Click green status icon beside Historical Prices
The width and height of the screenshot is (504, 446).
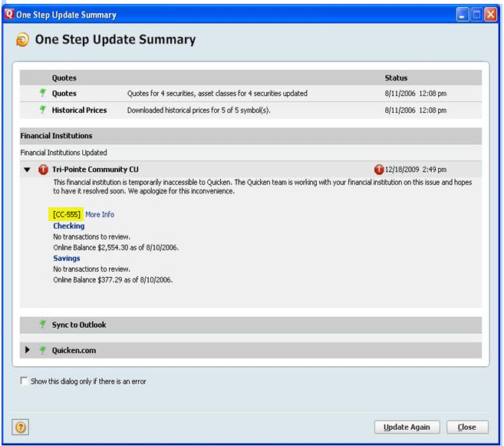(42, 110)
